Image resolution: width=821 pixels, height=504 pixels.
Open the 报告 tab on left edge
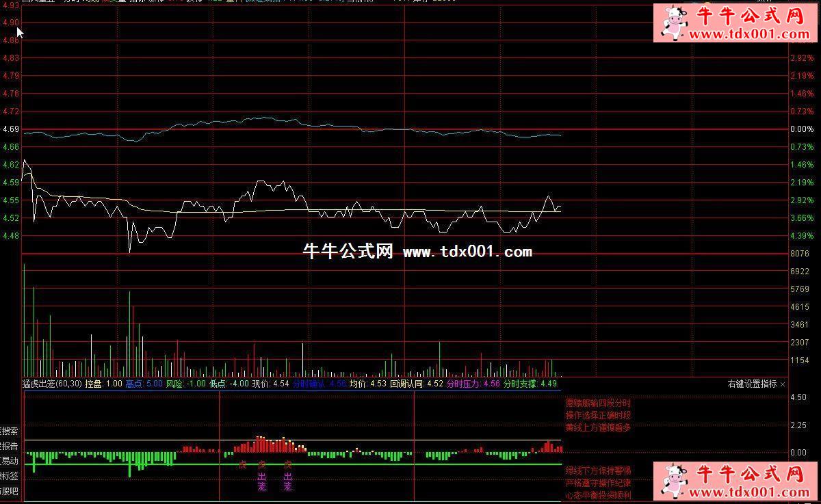tap(9, 446)
